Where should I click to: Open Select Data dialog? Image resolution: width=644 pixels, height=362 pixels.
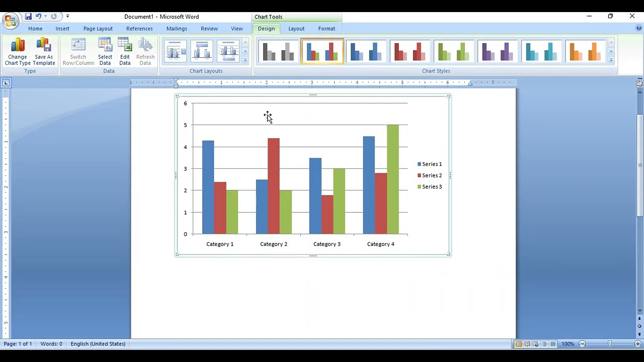(105, 51)
